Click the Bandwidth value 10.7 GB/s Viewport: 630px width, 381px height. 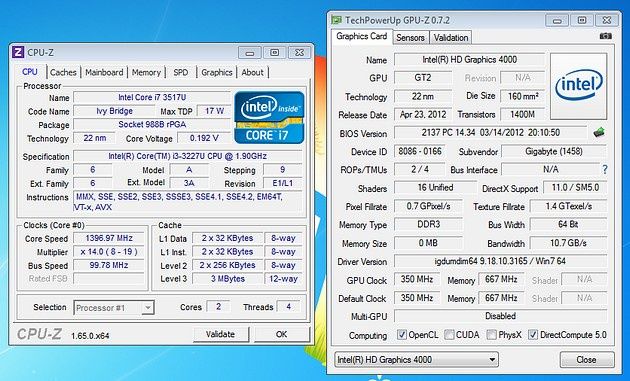[569, 243]
